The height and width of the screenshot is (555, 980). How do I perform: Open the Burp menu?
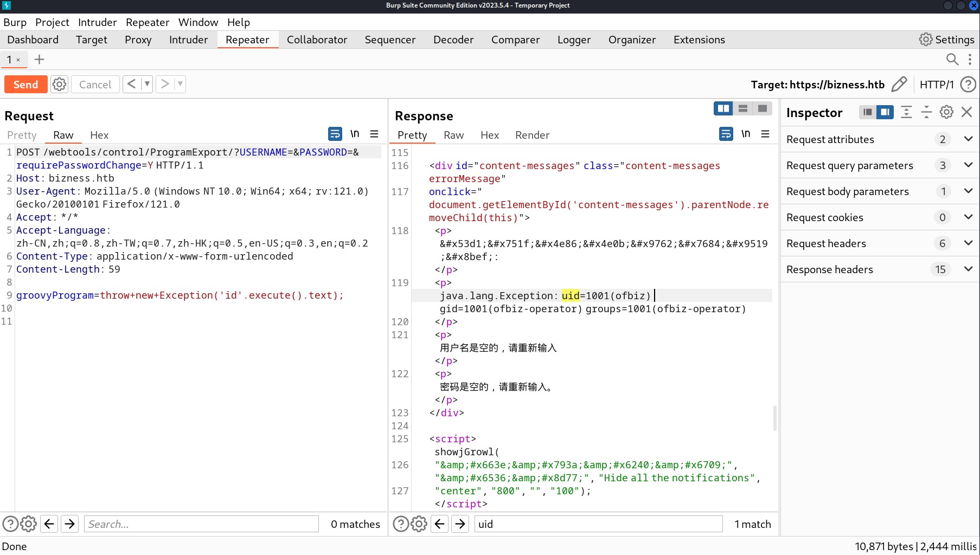click(15, 22)
